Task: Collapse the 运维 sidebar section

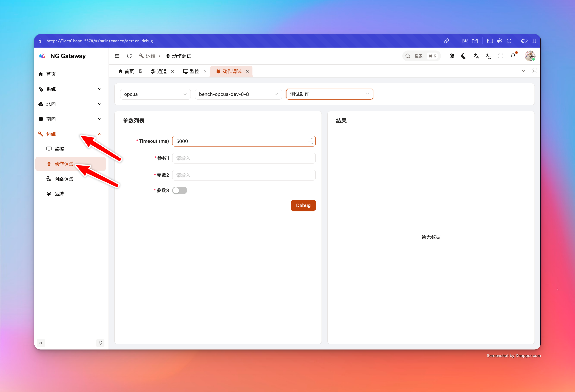Action: [100, 134]
